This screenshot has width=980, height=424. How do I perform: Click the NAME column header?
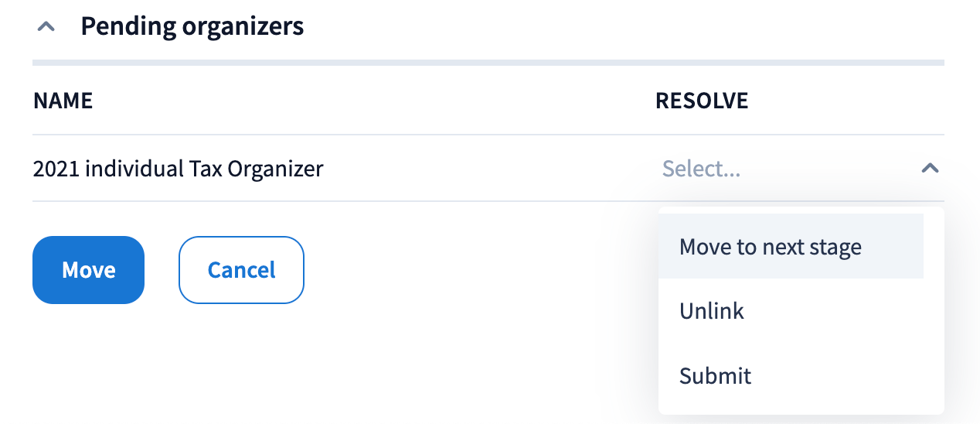[x=63, y=101]
